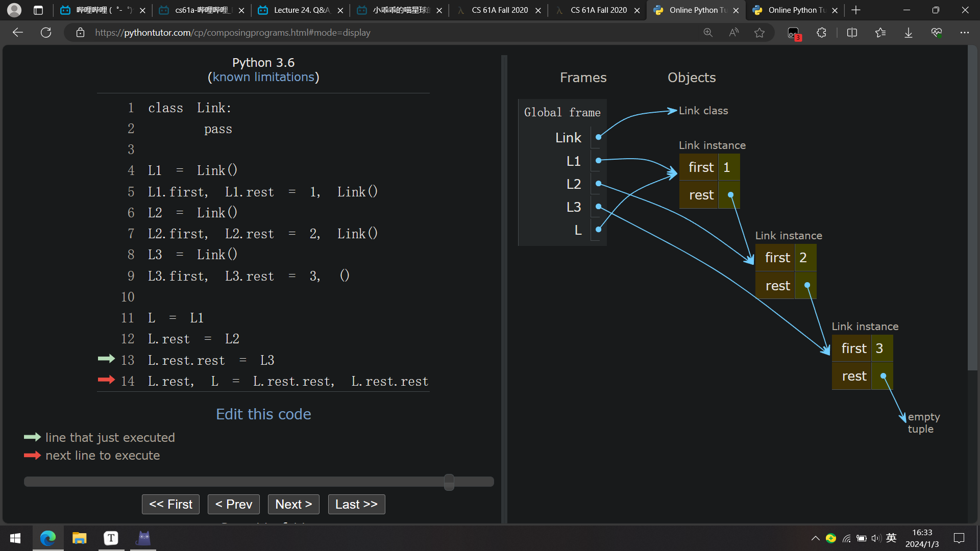Open the tab actions menu button
The height and width of the screenshot is (551, 980).
pyautogui.click(x=38, y=10)
